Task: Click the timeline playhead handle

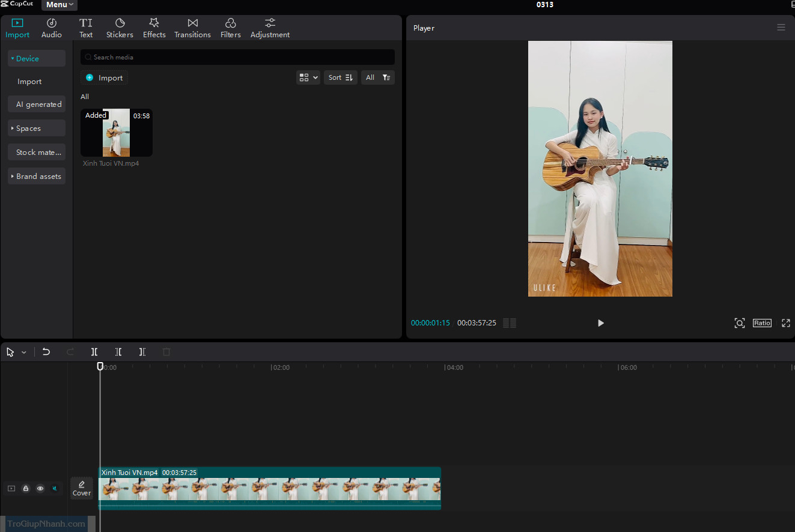Action: point(100,366)
